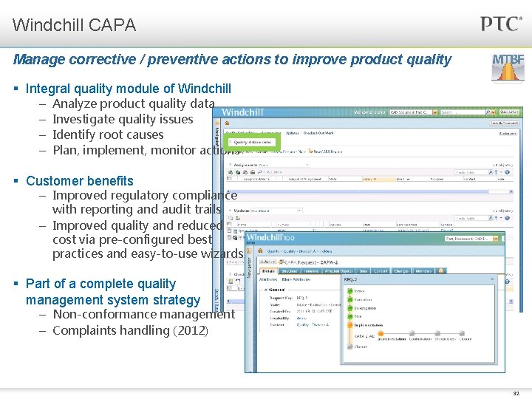Tick select-all checkbox in Assignments table header

coord(229,179)
